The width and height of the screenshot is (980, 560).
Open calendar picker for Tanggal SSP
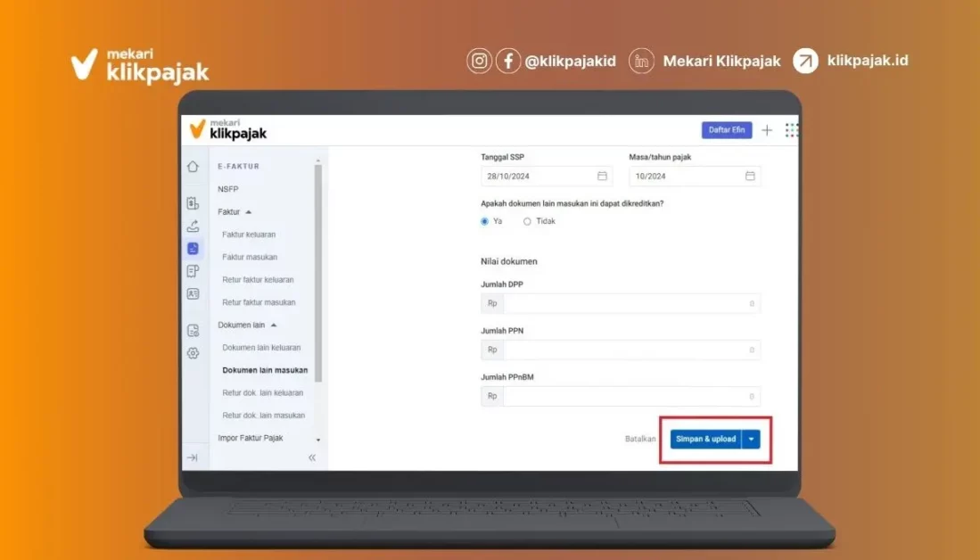tap(602, 177)
